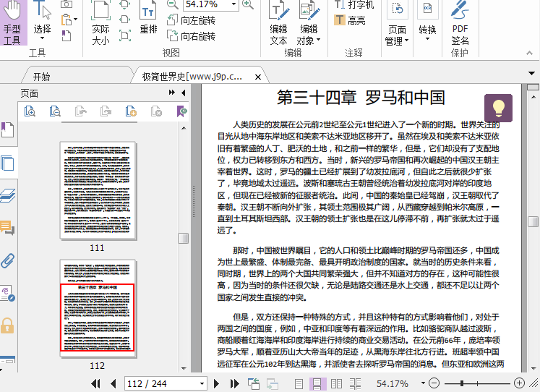The height and width of the screenshot is (392, 540).
Task: Toggle continuous page view mode
Action: 317,383
